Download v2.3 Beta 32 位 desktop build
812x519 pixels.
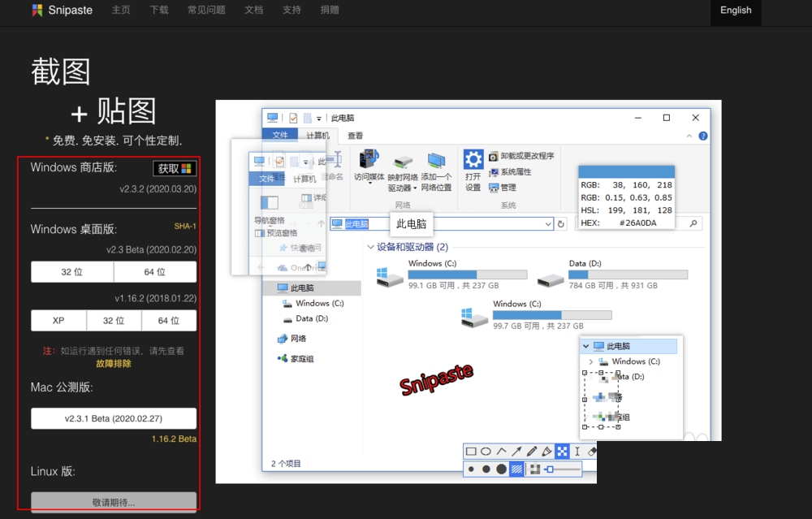[x=72, y=272]
